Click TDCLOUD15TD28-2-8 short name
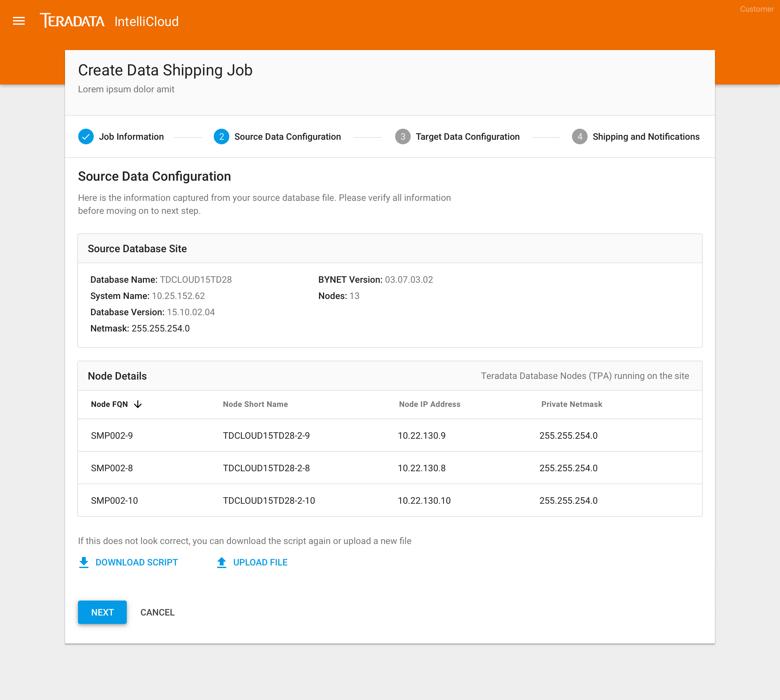Image resolution: width=780 pixels, height=700 pixels. [266, 468]
